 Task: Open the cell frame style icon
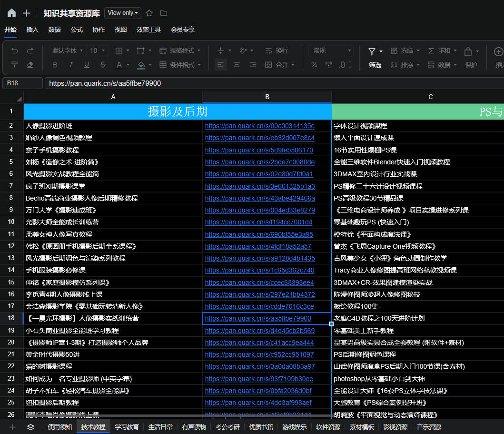[x=140, y=51]
